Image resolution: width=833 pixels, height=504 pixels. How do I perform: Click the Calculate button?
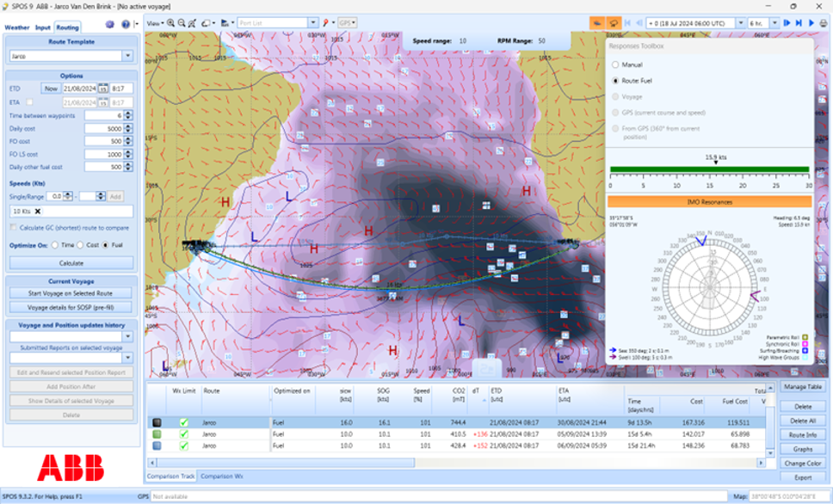tap(71, 263)
